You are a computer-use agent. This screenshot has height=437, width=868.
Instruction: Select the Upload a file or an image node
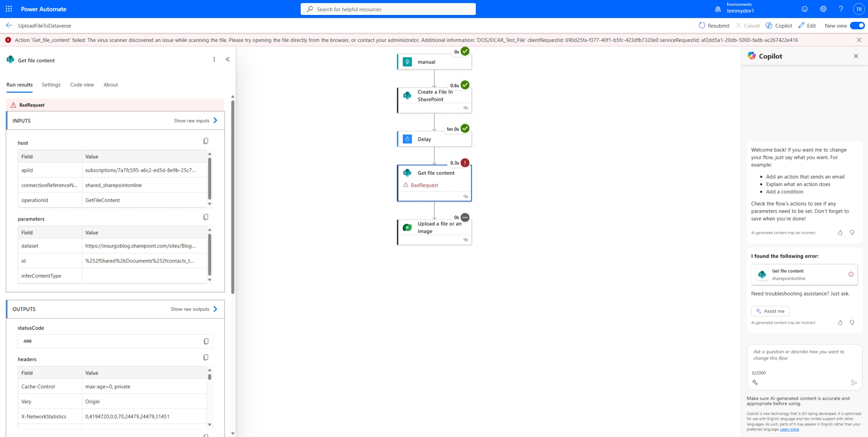click(x=434, y=232)
